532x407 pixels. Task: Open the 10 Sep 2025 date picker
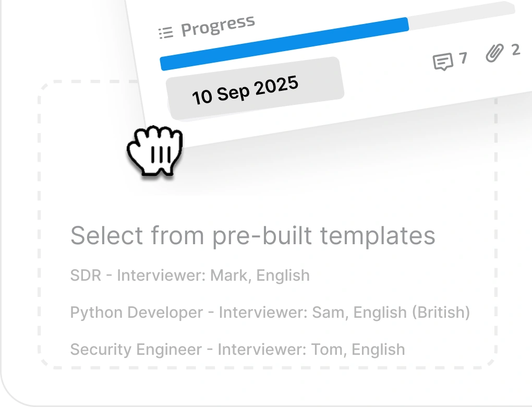point(246,89)
